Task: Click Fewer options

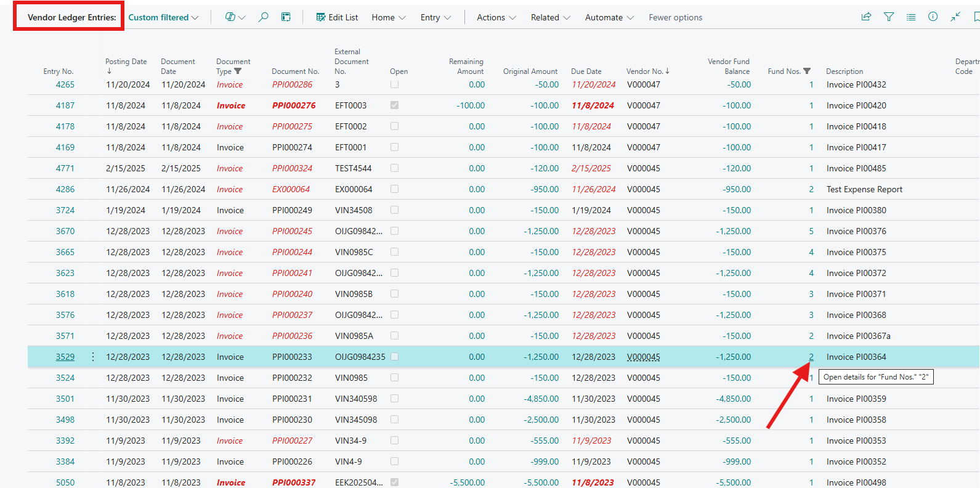Action: tap(675, 17)
